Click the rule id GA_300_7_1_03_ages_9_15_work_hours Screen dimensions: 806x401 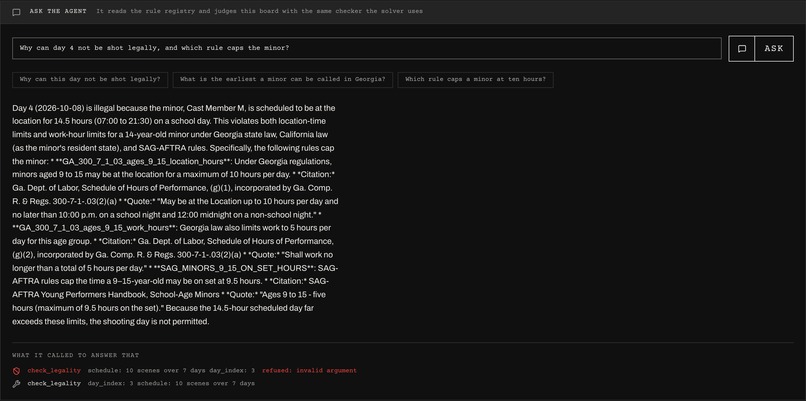click(x=96, y=228)
